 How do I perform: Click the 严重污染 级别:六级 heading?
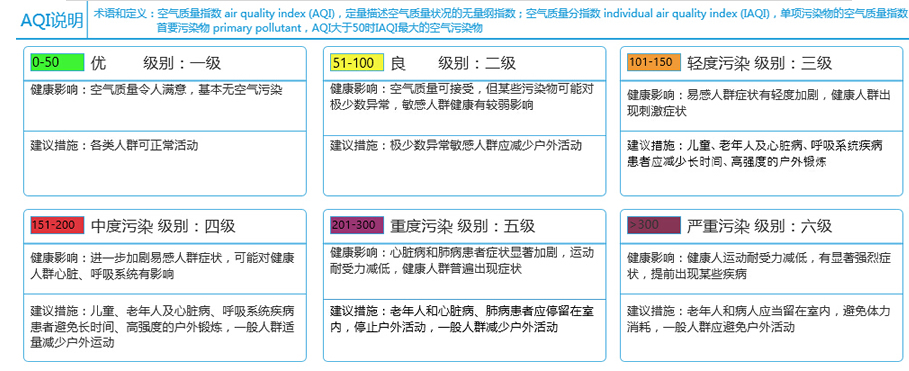click(x=759, y=225)
